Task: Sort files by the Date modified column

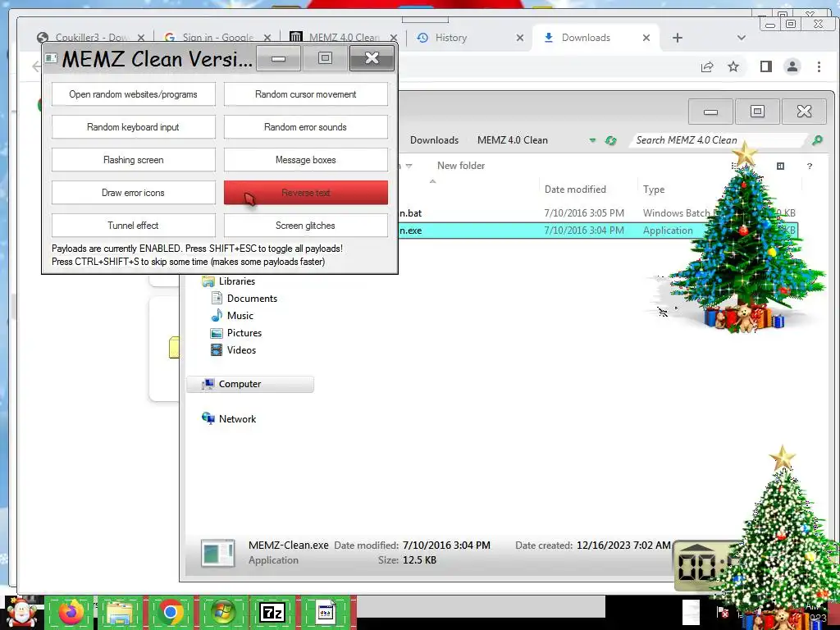Action: pyautogui.click(x=575, y=189)
